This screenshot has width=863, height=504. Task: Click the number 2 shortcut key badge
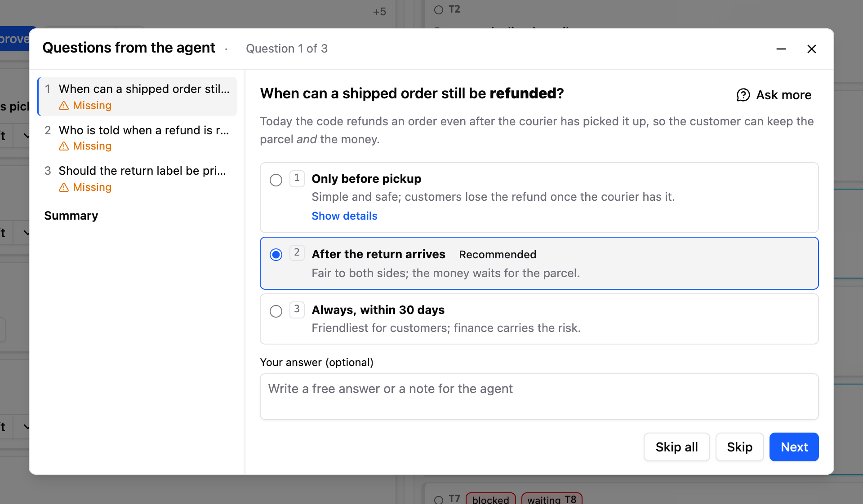tap(297, 253)
